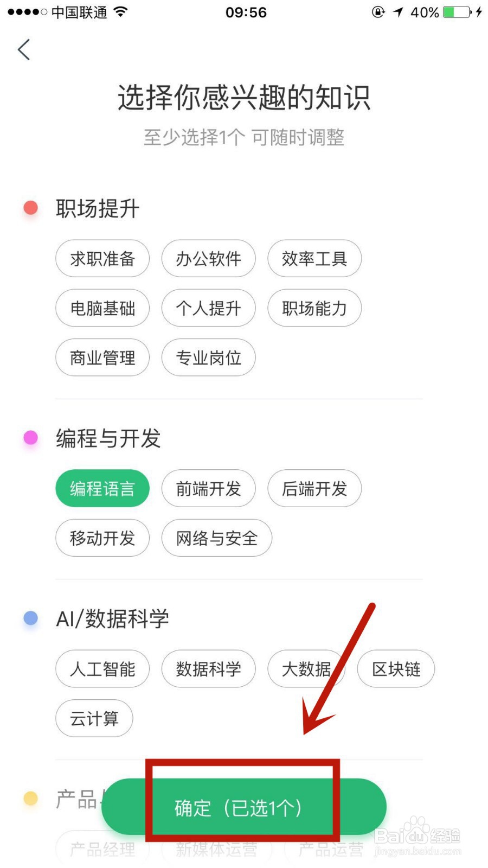Tap the red dot beside 职场提升
The height and width of the screenshot is (868, 488).
31,208
